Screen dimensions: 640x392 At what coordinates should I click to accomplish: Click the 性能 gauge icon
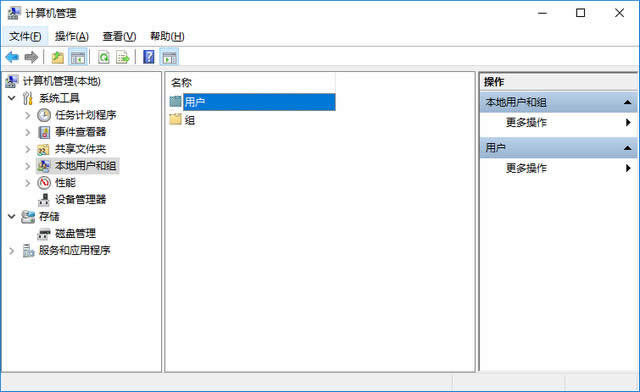(x=44, y=183)
